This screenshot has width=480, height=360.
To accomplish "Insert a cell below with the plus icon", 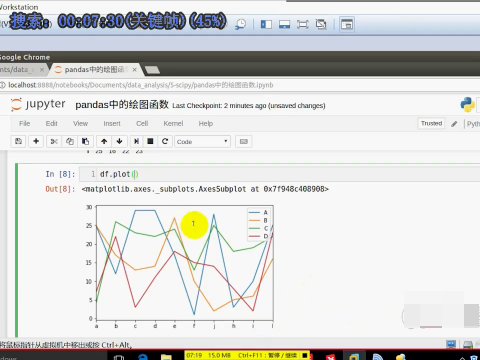I will [36, 141].
